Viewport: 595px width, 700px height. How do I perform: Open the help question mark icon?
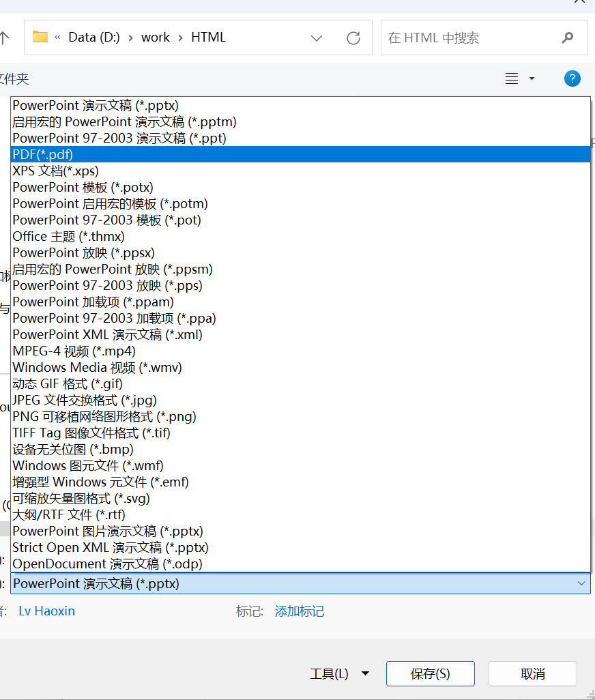[x=572, y=78]
